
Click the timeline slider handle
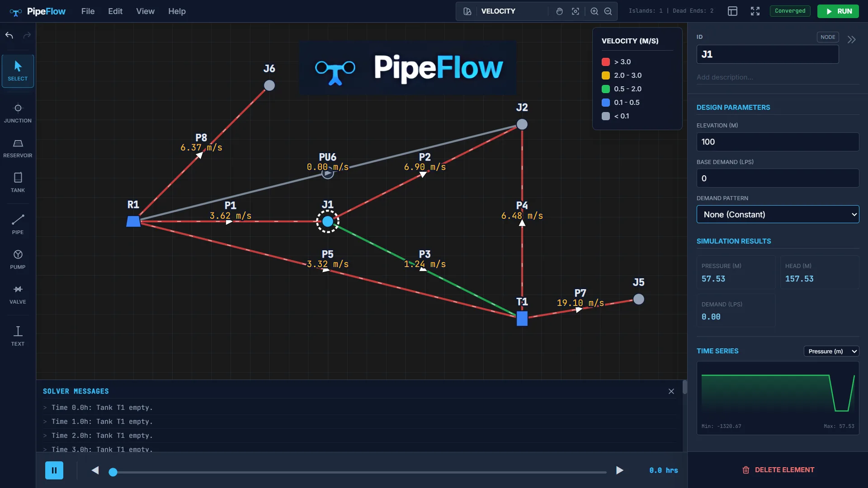(113, 472)
